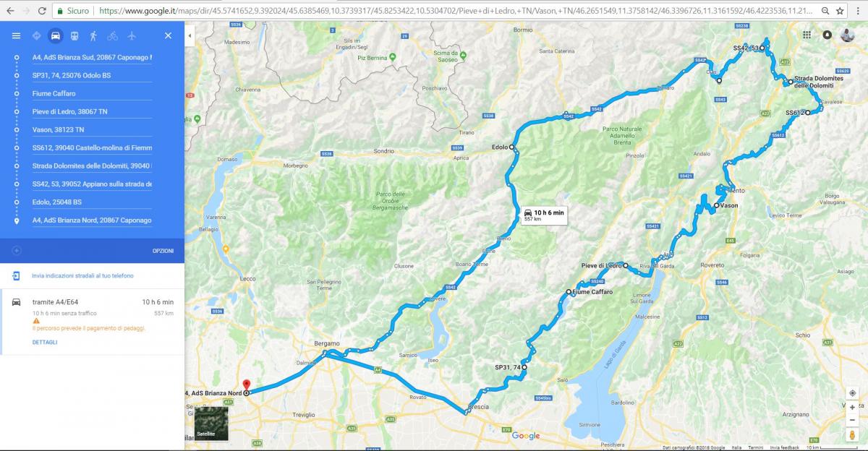Choose the walking travel mode icon

[93, 35]
